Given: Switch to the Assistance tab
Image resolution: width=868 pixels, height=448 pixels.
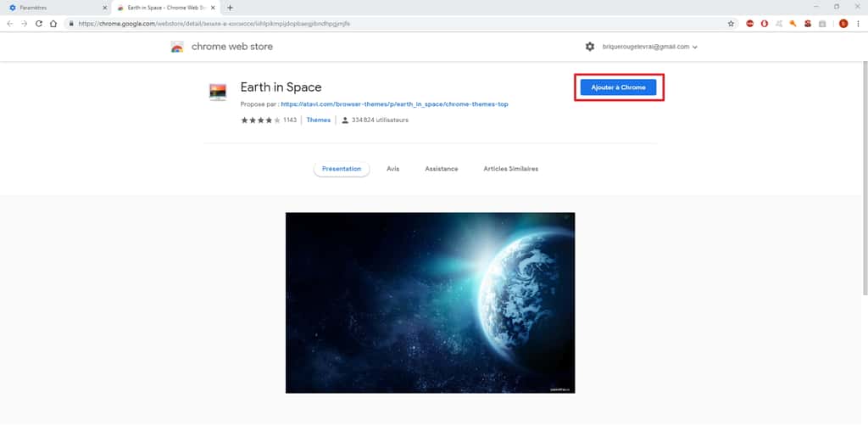Looking at the screenshot, I should coord(441,169).
